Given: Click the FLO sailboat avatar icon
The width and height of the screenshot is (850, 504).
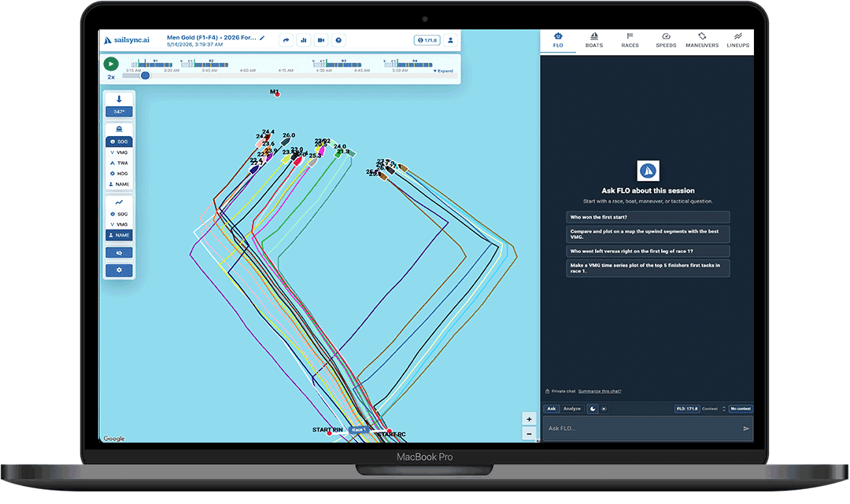Looking at the screenshot, I should tap(648, 171).
